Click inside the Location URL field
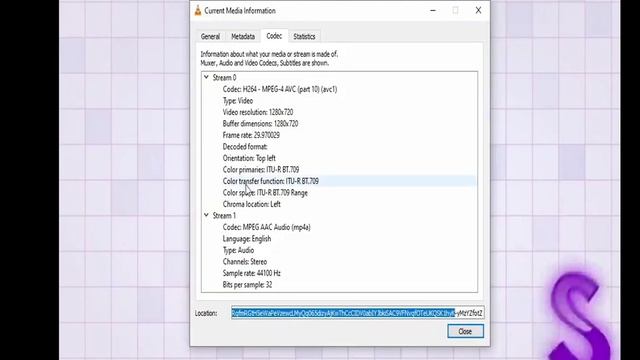Image resolution: width=640 pixels, height=360 pixels. 358,313
